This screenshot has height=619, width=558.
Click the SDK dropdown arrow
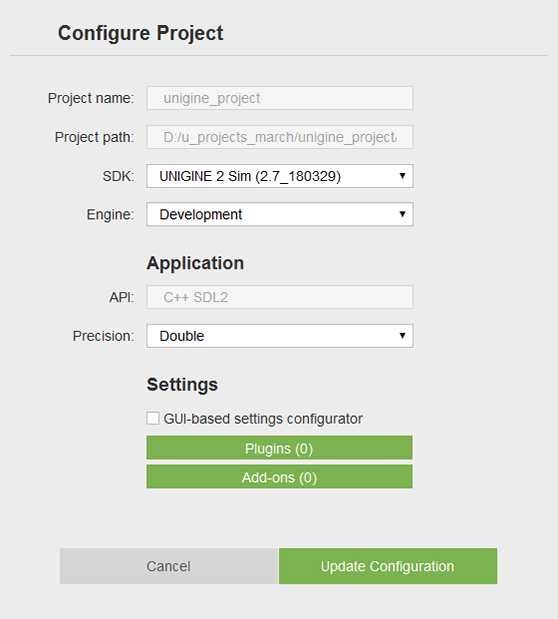click(x=402, y=176)
